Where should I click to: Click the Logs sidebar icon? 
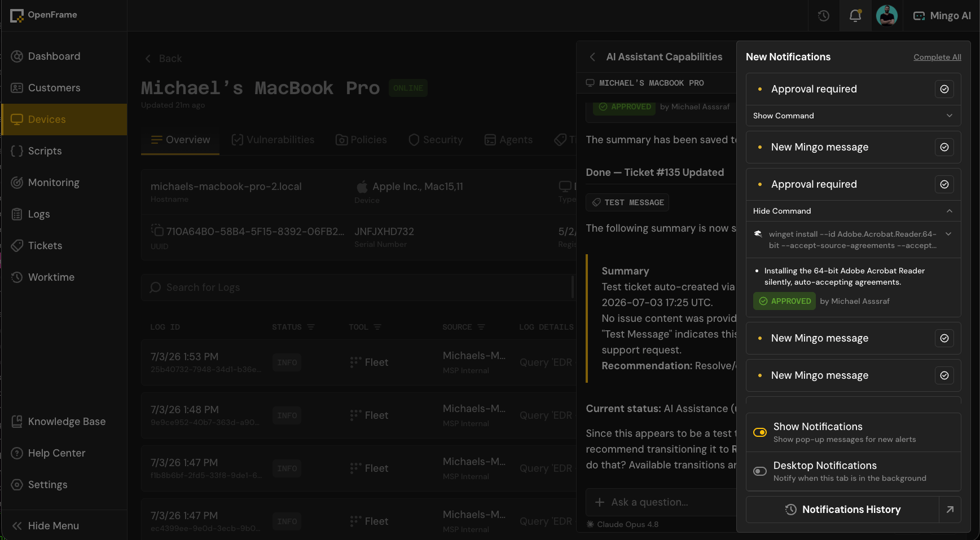point(17,214)
